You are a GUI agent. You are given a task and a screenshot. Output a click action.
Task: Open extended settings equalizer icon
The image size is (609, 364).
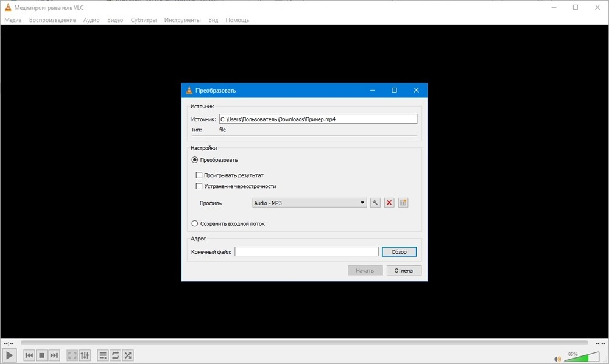click(x=85, y=355)
